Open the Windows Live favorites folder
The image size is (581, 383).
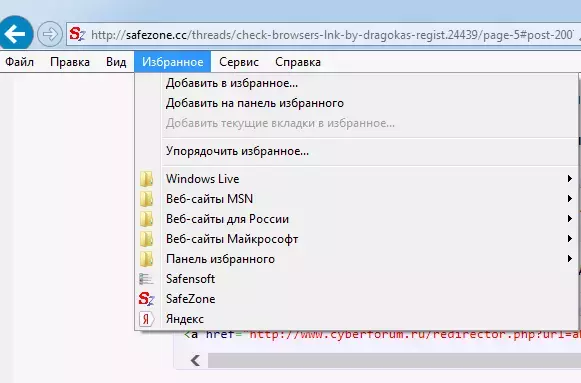[x=356, y=179]
